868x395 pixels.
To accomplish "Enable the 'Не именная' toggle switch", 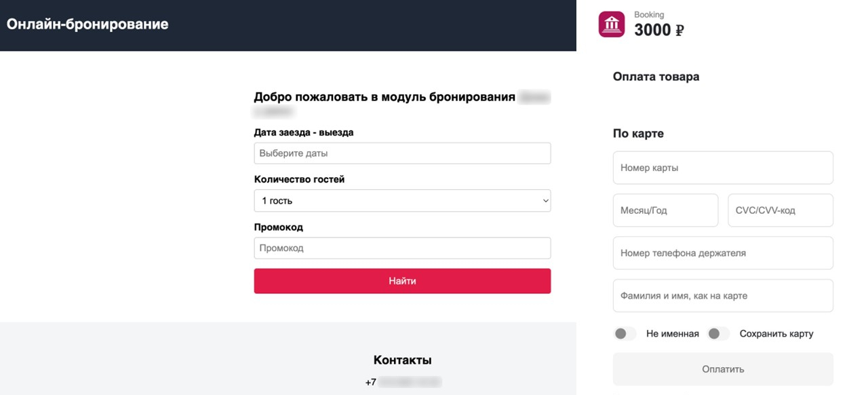I will (x=625, y=334).
